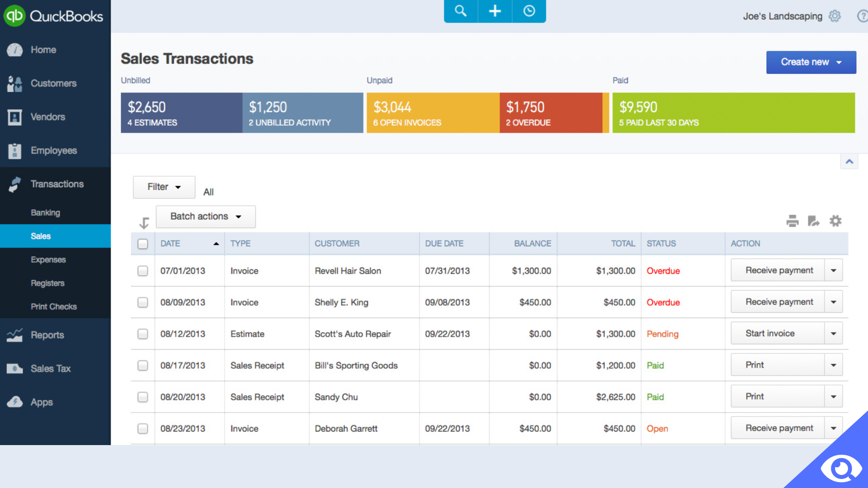Click the export/edit document icon

point(814,220)
